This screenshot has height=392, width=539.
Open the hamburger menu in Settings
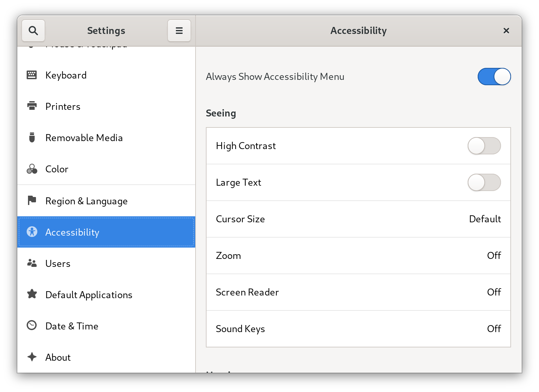(x=179, y=30)
